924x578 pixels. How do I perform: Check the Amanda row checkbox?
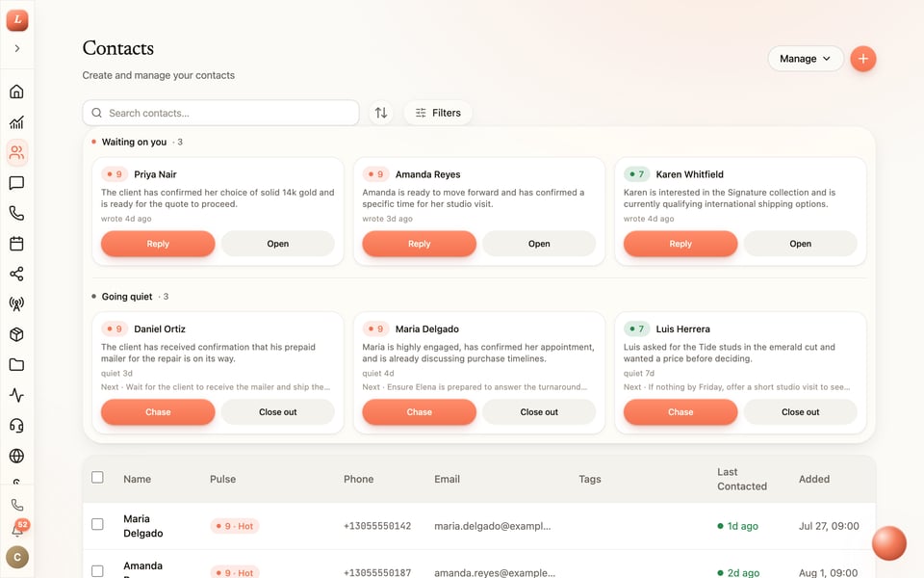(x=97, y=571)
